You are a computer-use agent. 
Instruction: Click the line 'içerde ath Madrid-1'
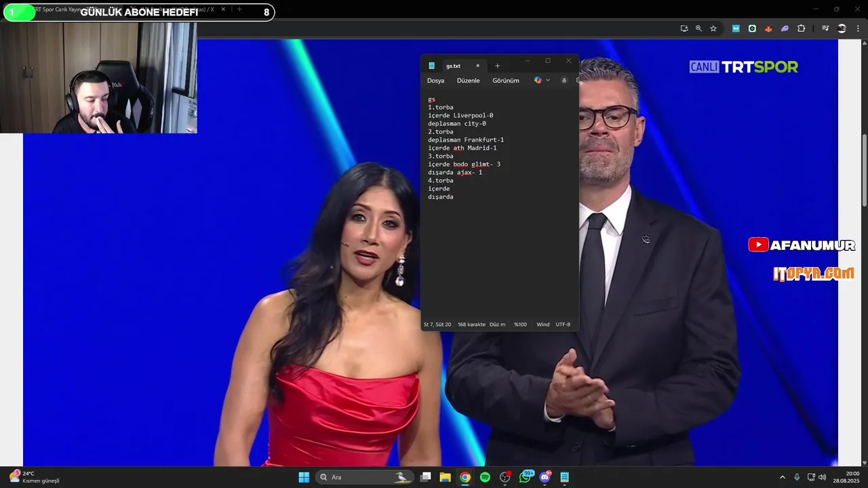[x=462, y=148]
